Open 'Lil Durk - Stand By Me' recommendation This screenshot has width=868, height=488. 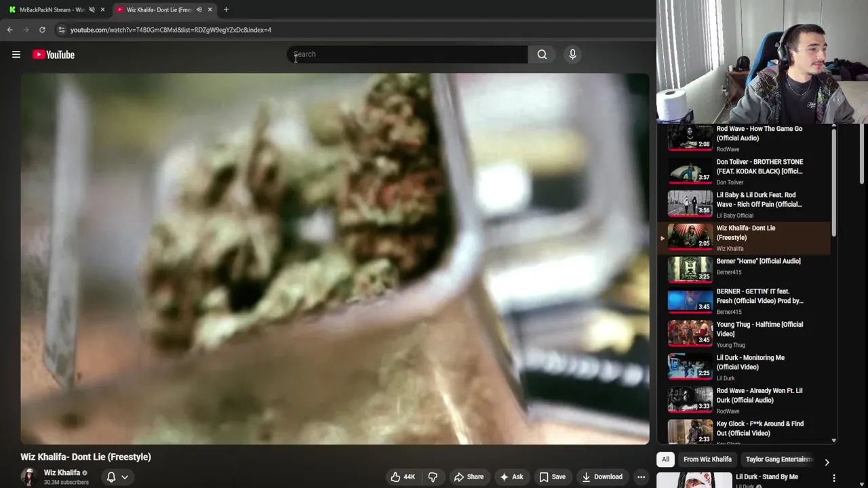click(x=767, y=477)
